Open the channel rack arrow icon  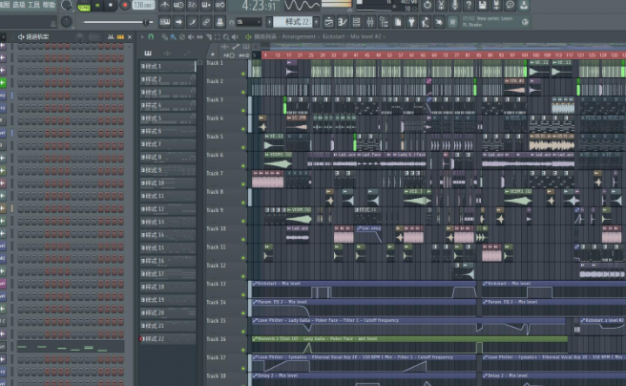[x=178, y=22]
